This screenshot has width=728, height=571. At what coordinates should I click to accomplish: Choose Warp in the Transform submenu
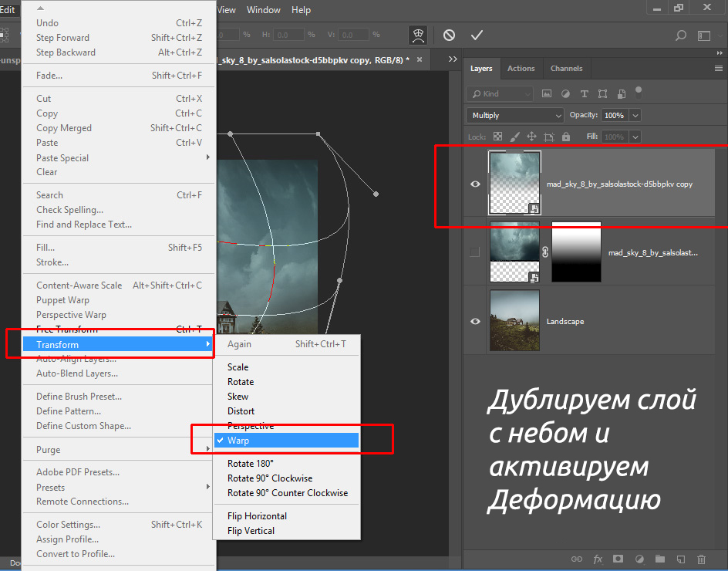[286, 441]
